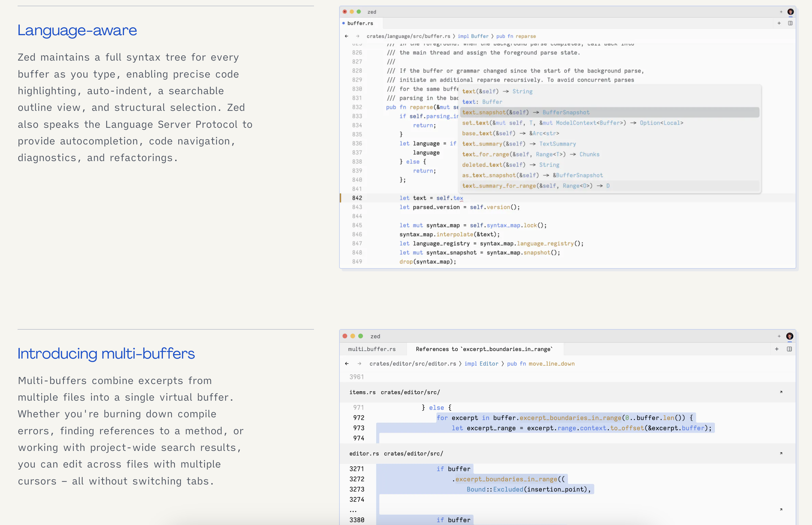Click the user avatar in bottom zed window
The width and height of the screenshot is (812, 525).
point(789,336)
